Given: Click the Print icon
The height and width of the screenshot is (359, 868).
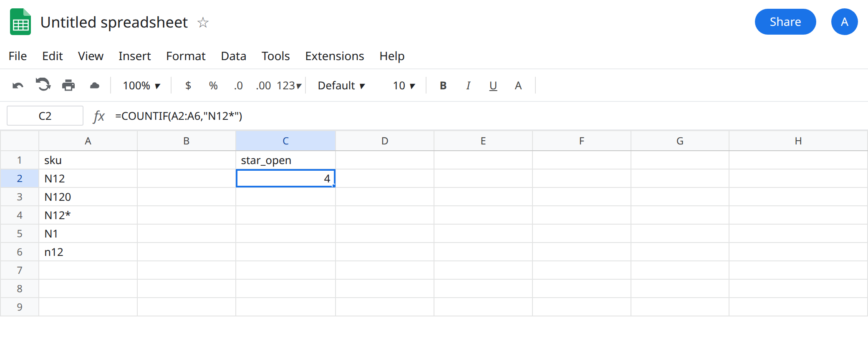Looking at the screenshot, I should pos(68,86).
